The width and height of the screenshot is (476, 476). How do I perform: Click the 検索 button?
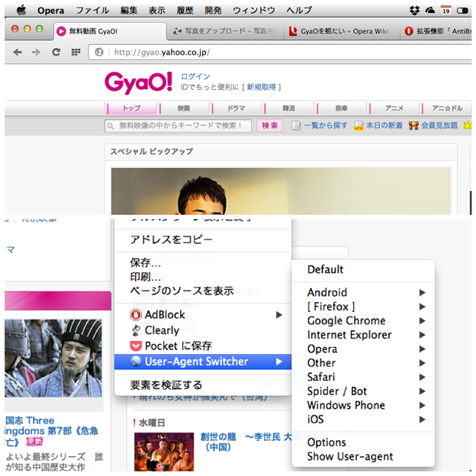[269, 126]
